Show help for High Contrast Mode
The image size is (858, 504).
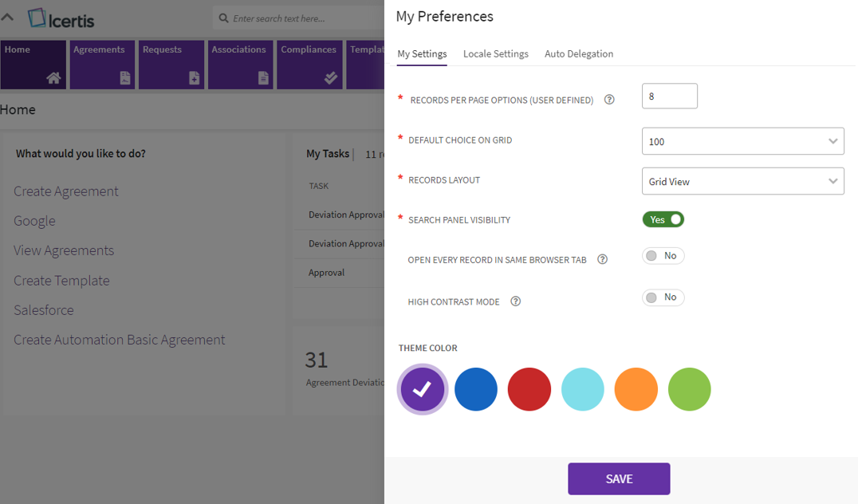pos(516,301)
